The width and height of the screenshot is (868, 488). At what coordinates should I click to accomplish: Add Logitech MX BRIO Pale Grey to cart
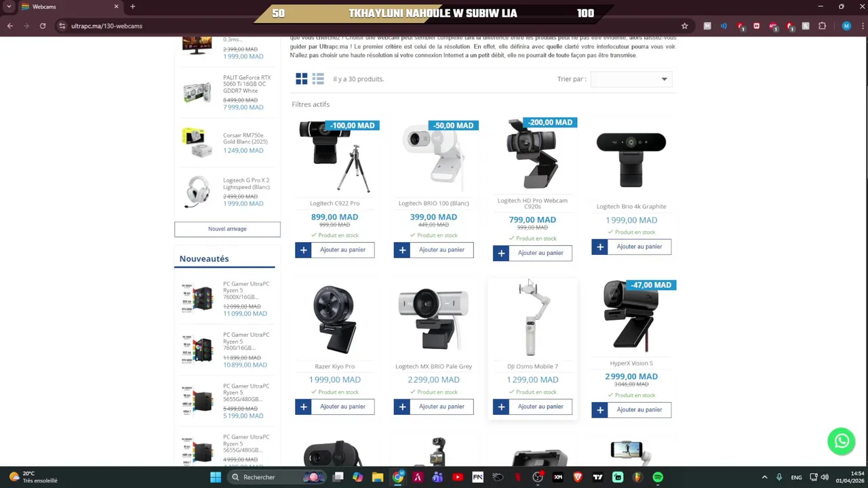(434, 407)
